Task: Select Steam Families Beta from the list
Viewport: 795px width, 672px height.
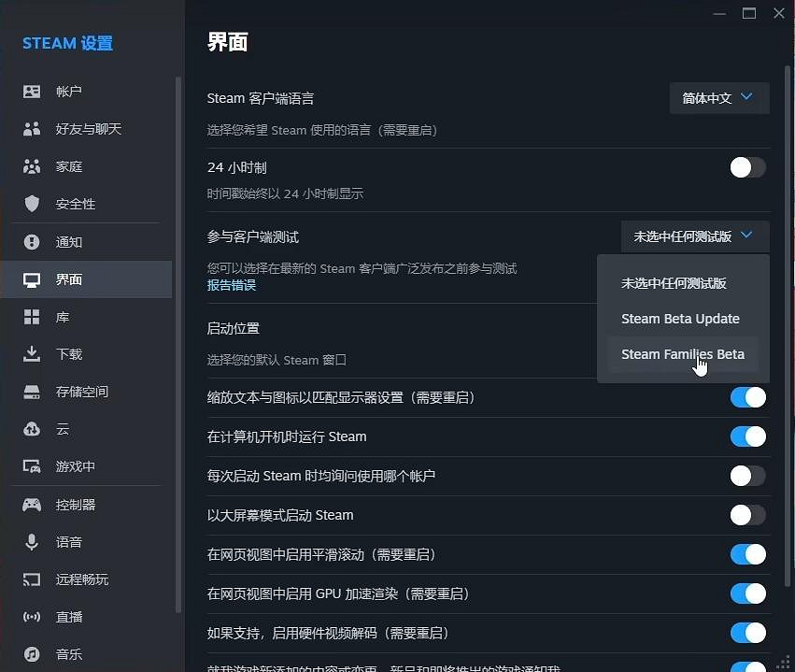Action: (683, 354)
